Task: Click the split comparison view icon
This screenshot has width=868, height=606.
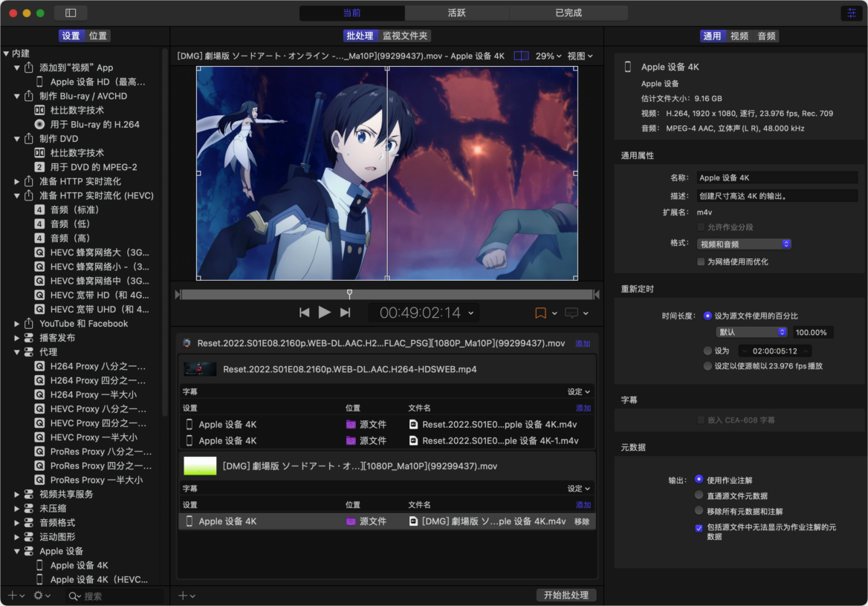Action: click(521, 56)
